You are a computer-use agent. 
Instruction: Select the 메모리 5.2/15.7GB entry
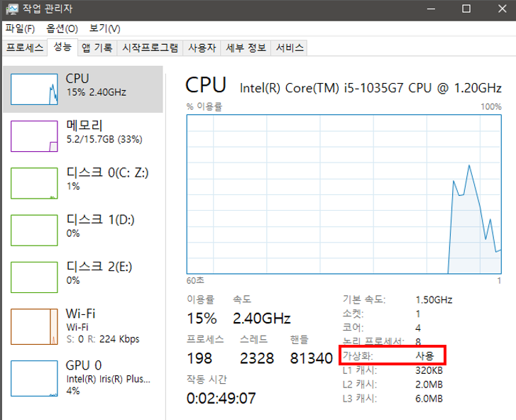tap(83, 136)
